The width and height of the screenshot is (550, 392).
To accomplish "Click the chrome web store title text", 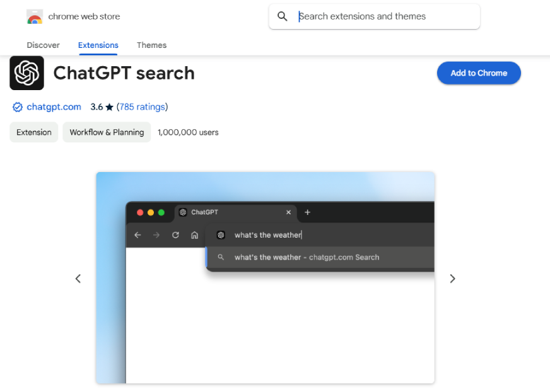I will tap(84, 16).
